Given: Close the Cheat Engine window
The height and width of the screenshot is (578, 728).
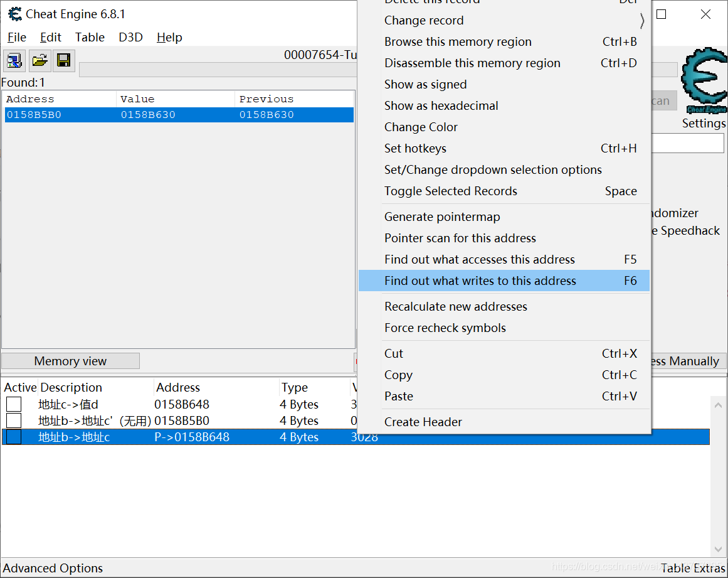Looking at the screenshot, I should (705, 14).
